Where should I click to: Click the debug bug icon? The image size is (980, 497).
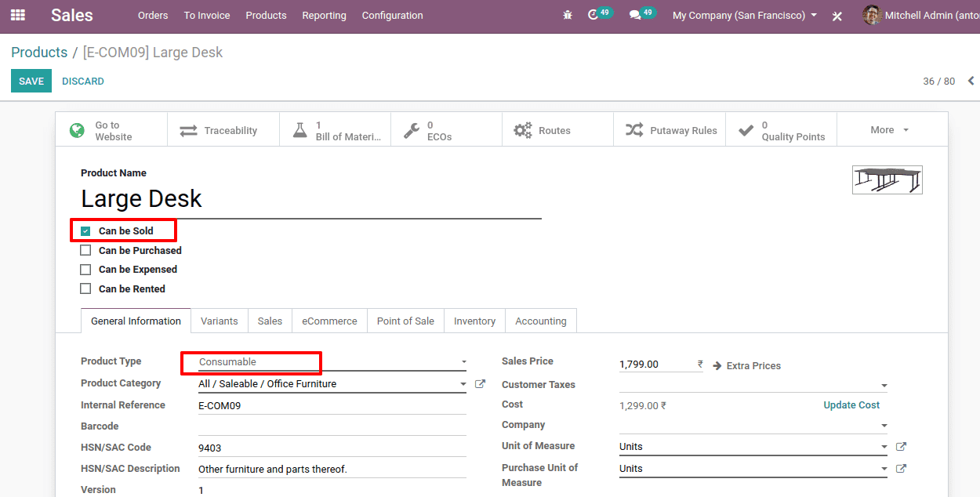pyautogui.click(x=568, y=15)
